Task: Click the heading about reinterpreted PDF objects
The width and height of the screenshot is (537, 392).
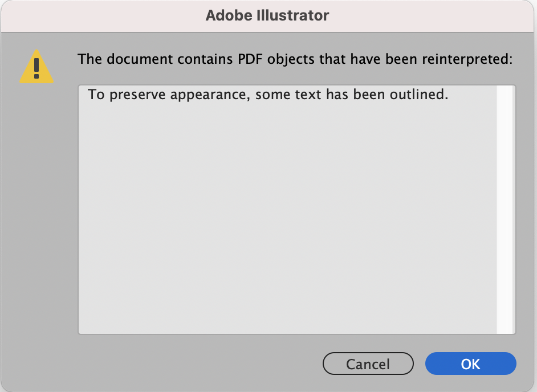Action: (x=296, y=59)
